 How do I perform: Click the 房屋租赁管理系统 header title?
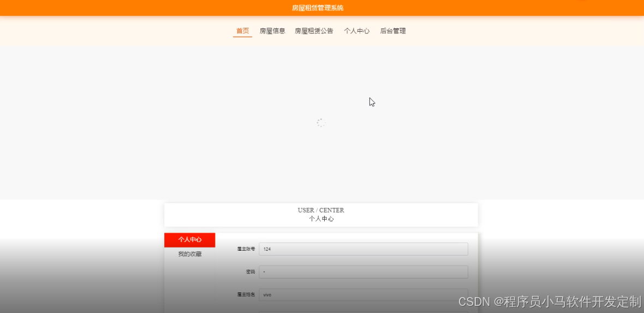tap(318, 8)
